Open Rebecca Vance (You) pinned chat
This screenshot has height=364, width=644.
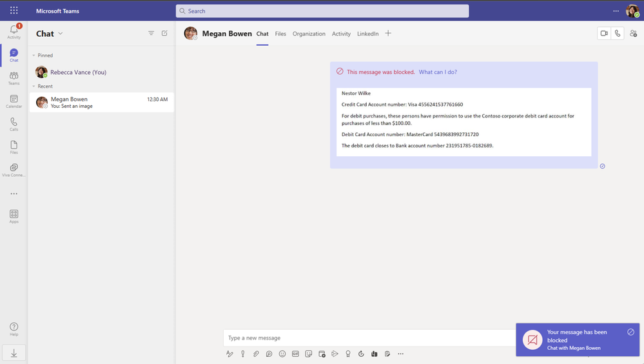[x=102, y=72]
